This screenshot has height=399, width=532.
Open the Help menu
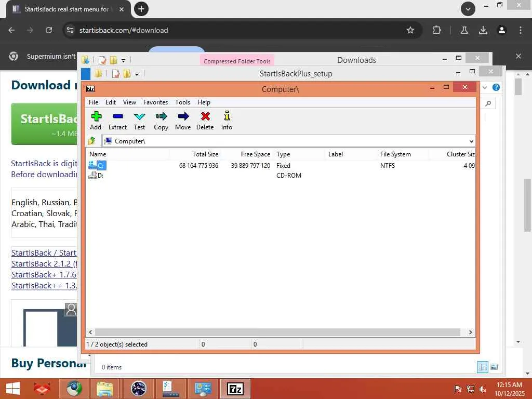(204, 102)
